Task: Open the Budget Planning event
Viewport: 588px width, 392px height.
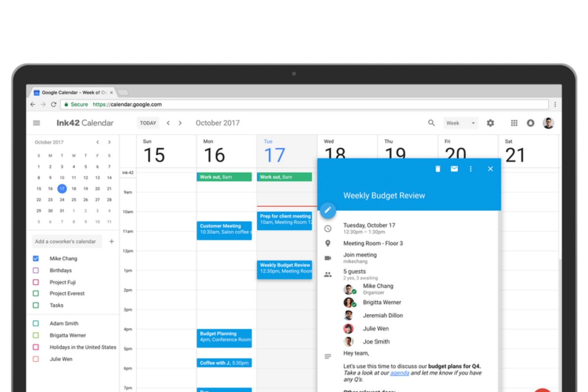Action: (x=224, y=338)
